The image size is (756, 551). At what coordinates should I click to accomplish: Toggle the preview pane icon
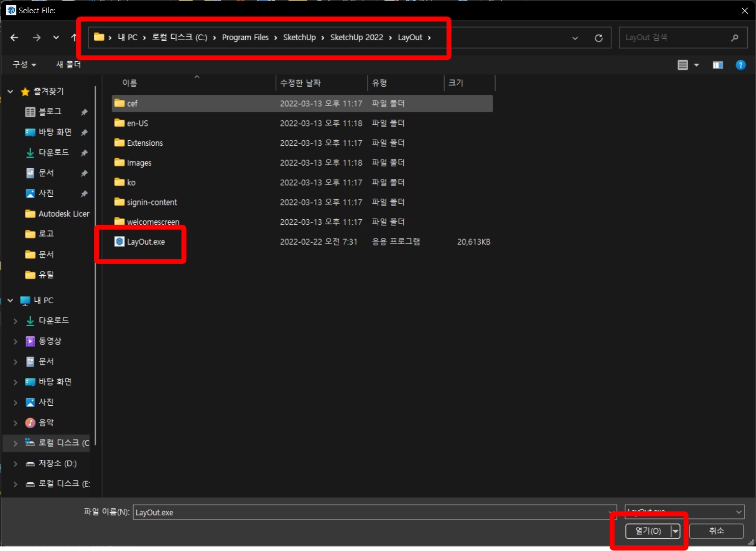pyautogui.click(x=718, y=65)
